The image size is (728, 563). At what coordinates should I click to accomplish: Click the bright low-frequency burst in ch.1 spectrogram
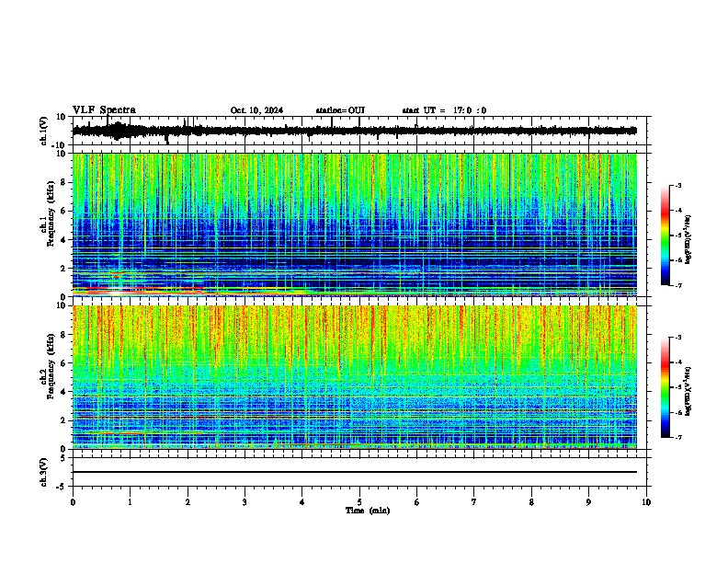click(x=116, y=291)
